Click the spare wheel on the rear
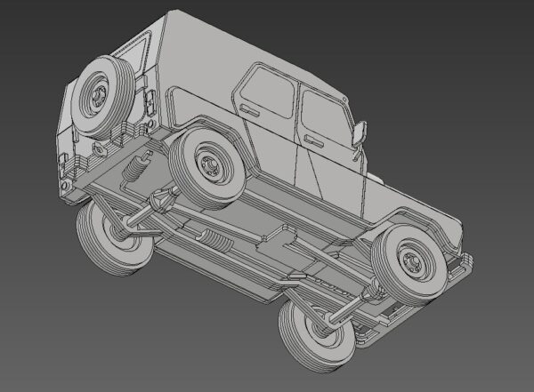The image size is (534, 392). click(x=100, y=92)
